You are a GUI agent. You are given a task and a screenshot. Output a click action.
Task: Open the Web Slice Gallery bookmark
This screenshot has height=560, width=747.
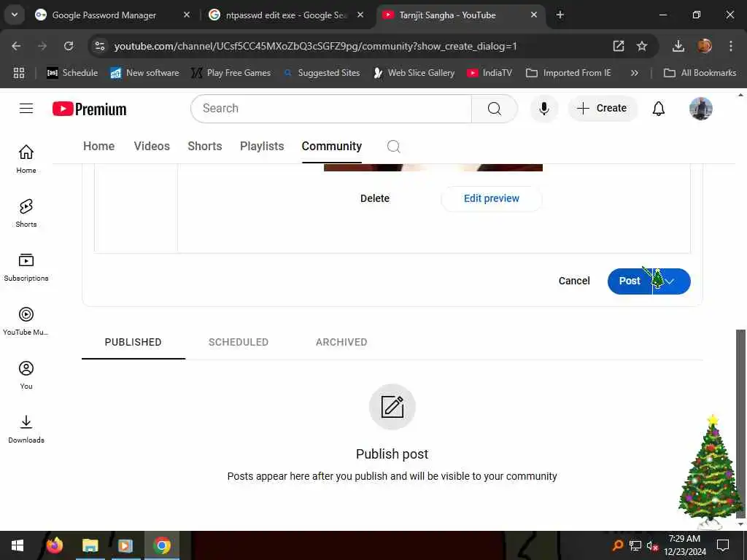click(x=414, y=73)
